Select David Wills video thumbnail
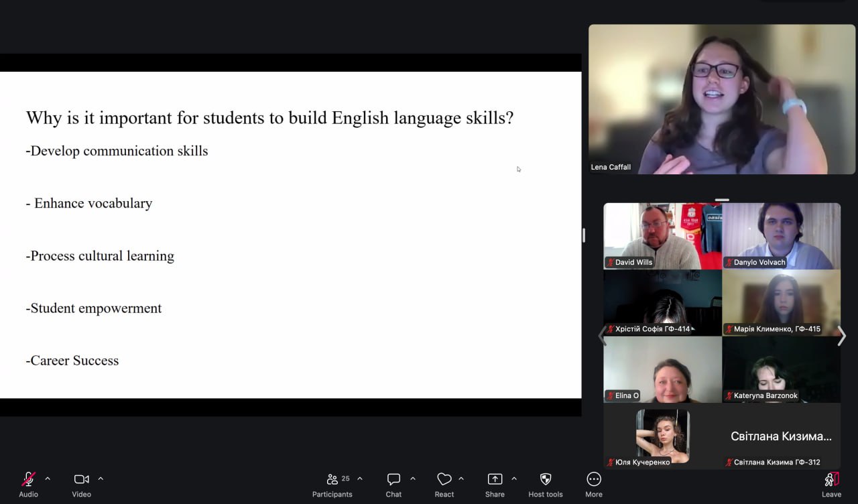 662,236
